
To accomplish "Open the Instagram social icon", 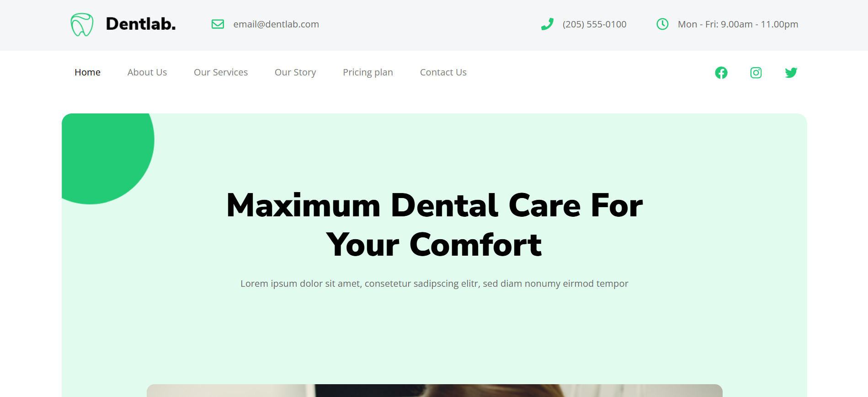I will pyautogui.click(x=756, y=73).
